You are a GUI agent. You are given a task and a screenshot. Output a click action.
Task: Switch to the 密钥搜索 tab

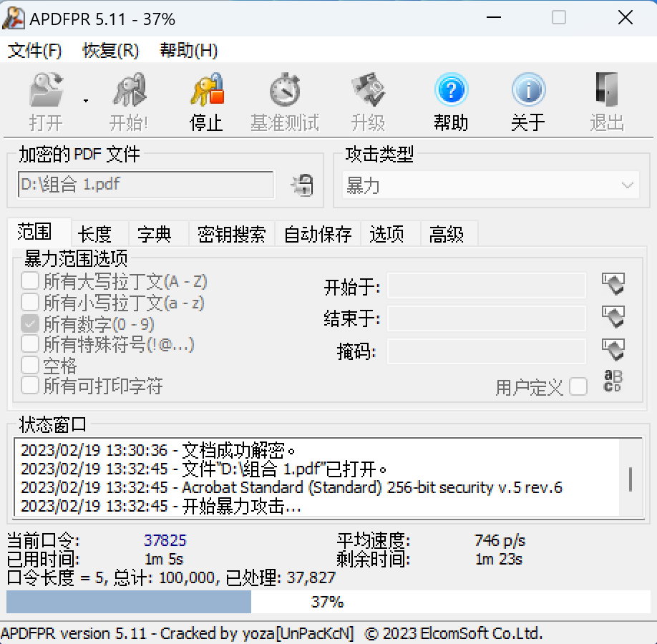pyautogui.click(x=231, y=234)
